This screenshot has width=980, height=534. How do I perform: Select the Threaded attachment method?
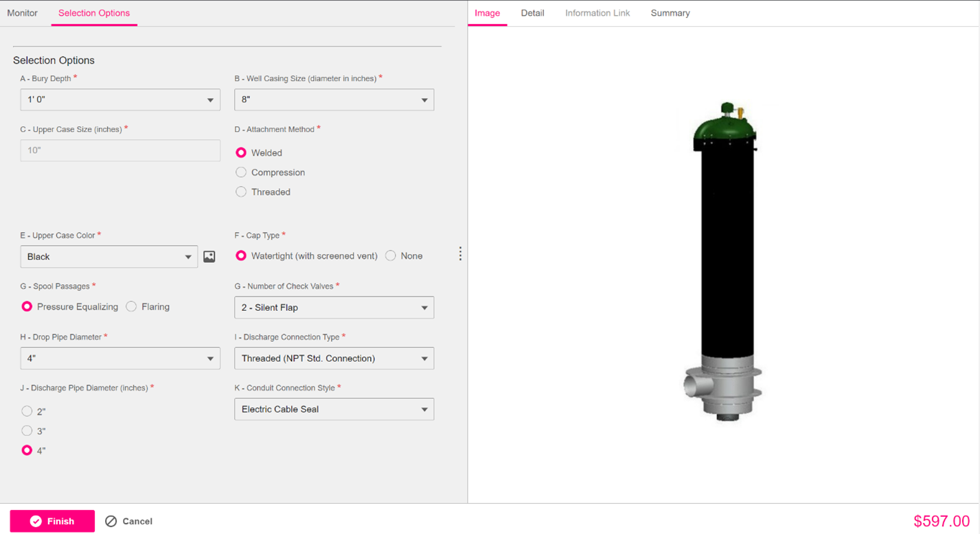241,192
